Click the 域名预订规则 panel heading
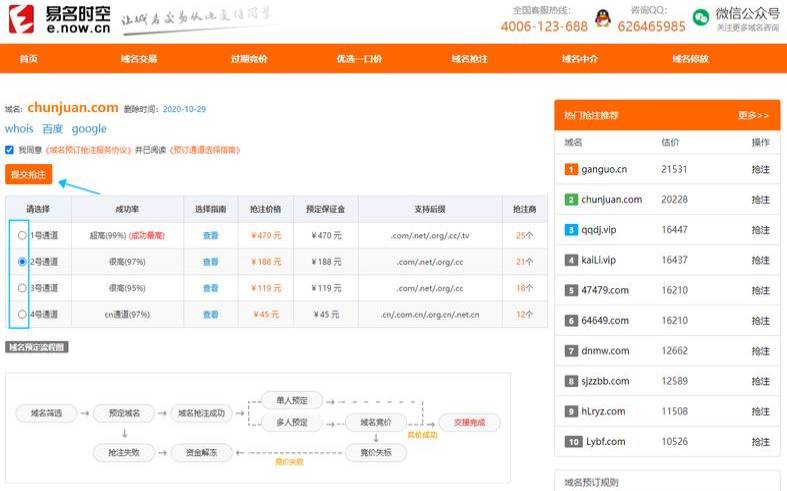Screen dimensions: 787x491 pyautogui.click(x=591, y=482)
